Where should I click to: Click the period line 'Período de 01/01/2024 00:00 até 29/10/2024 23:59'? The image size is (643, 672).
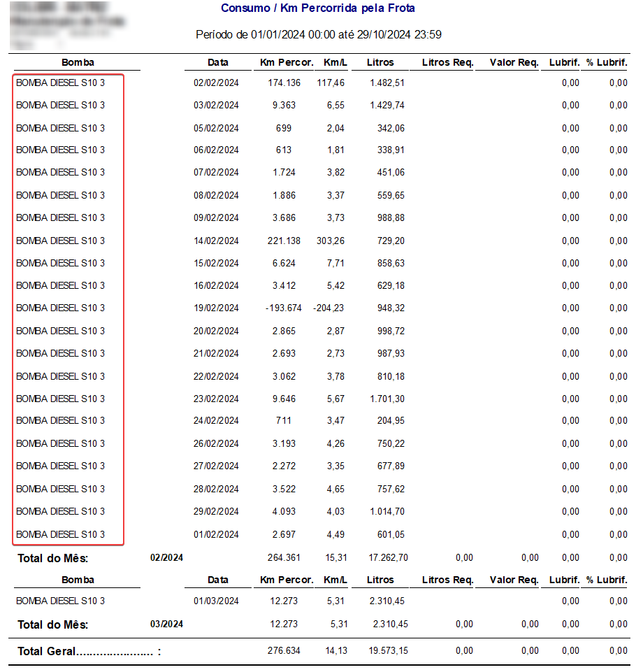[x=318, y=34]
